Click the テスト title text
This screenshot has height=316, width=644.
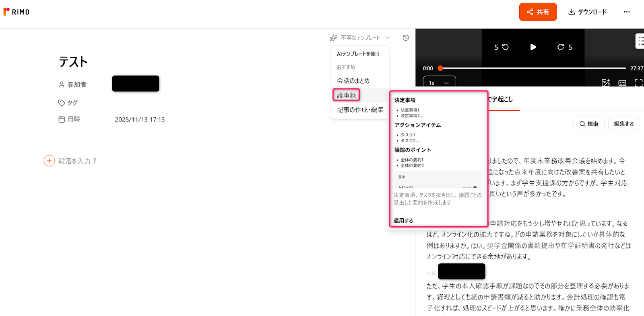click(x=73, y=62)
